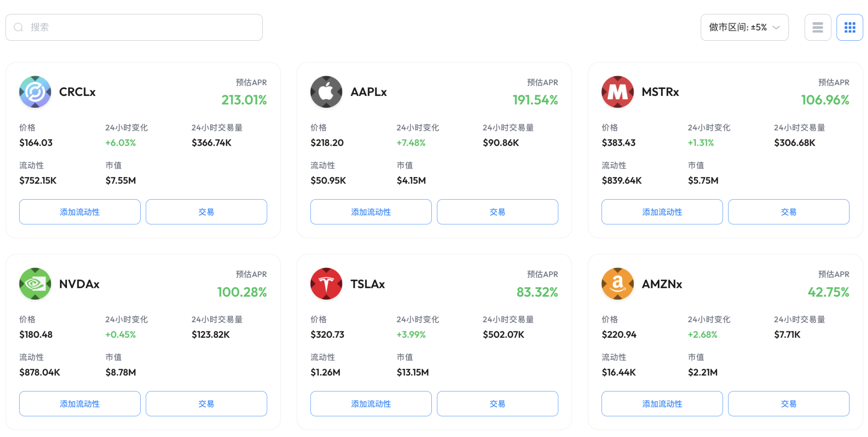
Task: Switch to list view layout
Action: (817, 27)
